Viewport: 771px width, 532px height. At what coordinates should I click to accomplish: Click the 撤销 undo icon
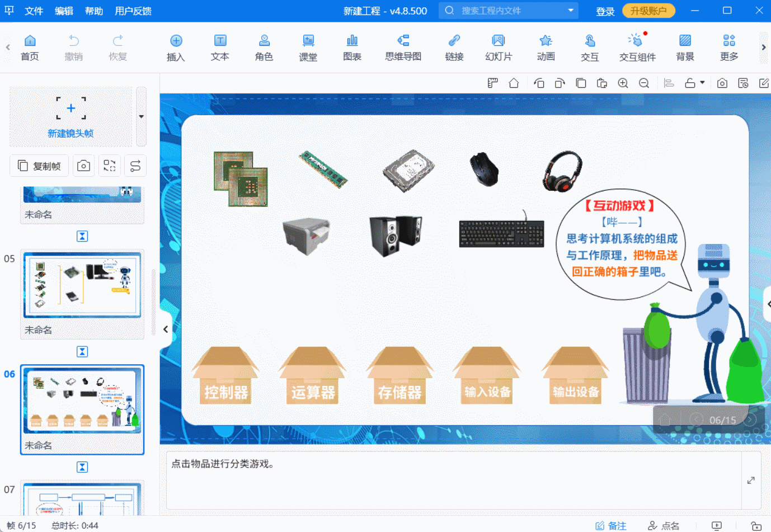pyautogui.click(x=74, y=47)
